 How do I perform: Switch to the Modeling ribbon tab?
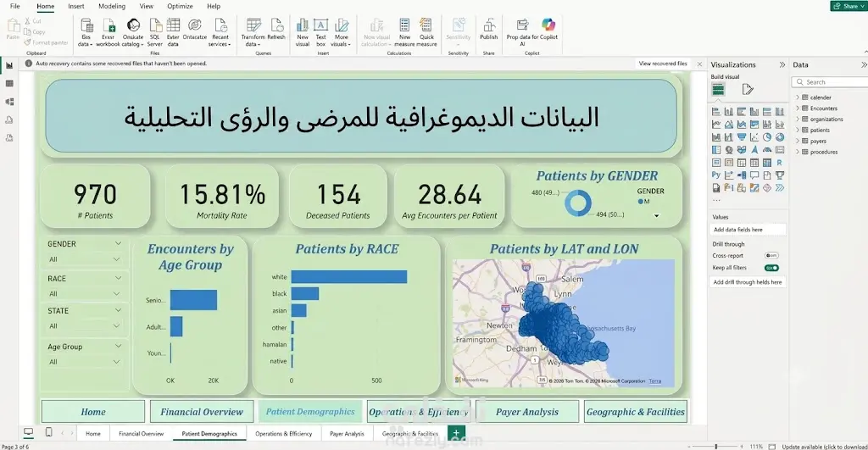(112, 6)
